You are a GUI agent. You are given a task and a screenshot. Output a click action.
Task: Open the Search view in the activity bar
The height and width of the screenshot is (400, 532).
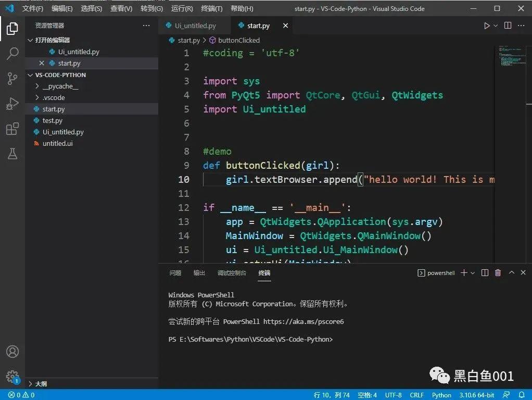pyautogui.click(x=12, y=53)
